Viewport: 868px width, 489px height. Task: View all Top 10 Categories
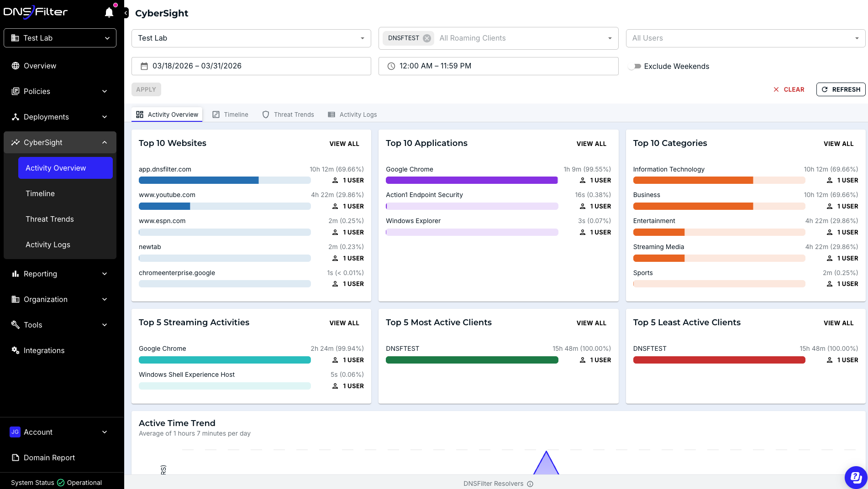[x=838, y=144]
